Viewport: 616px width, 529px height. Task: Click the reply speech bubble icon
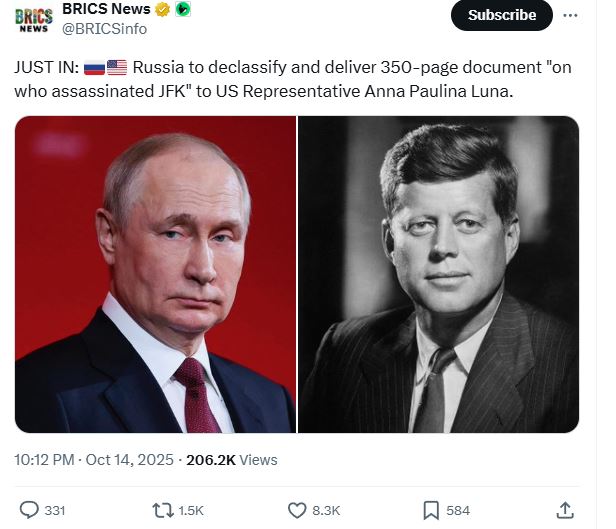pos(30,510)
